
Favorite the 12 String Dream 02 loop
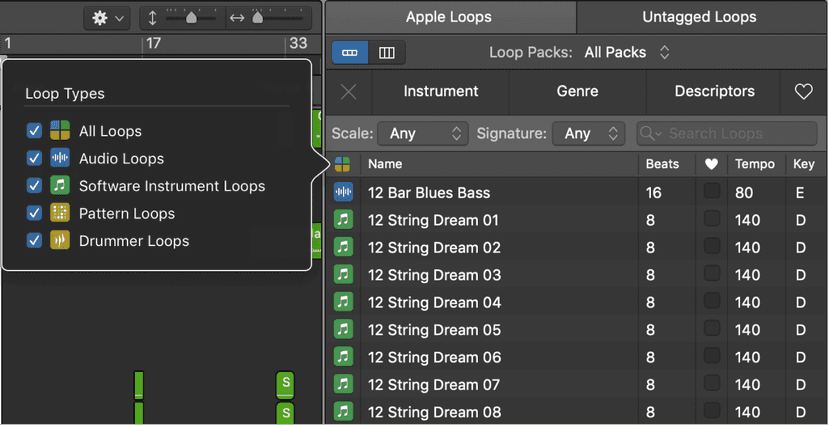[x=712, y=245]
